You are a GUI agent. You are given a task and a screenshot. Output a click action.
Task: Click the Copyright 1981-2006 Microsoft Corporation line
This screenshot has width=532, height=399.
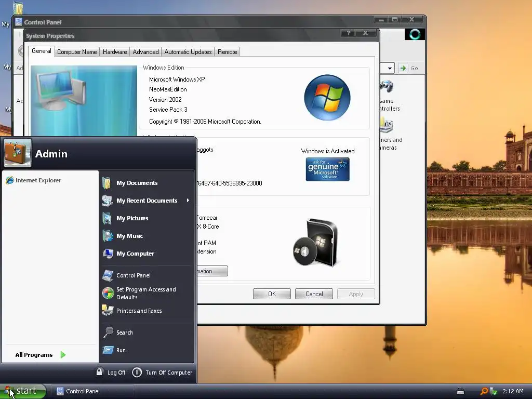(205, 122)
